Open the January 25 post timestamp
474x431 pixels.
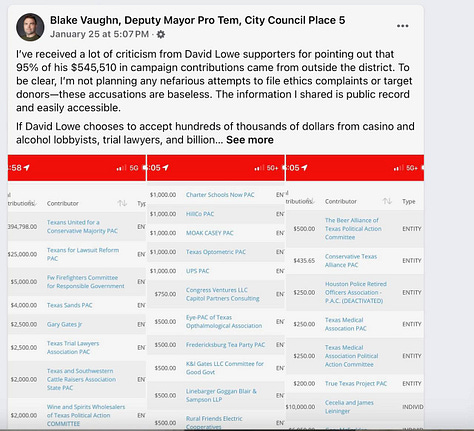pos(99,34)
